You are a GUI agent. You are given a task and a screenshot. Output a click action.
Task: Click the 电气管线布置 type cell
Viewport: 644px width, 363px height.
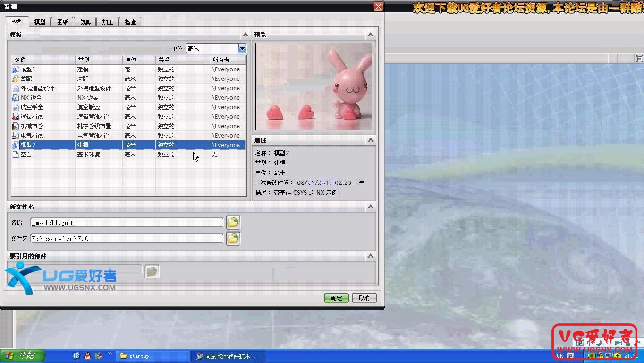pyautogui.click(x=99, y=136)
